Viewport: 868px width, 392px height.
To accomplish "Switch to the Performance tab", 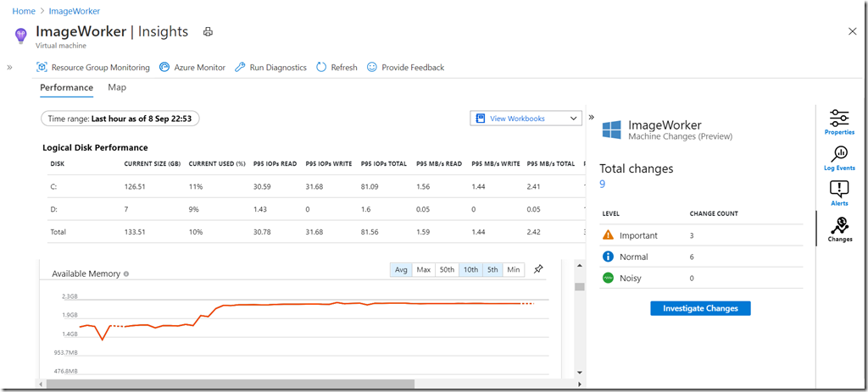I will pyautogui.click(x=66, y=87).
